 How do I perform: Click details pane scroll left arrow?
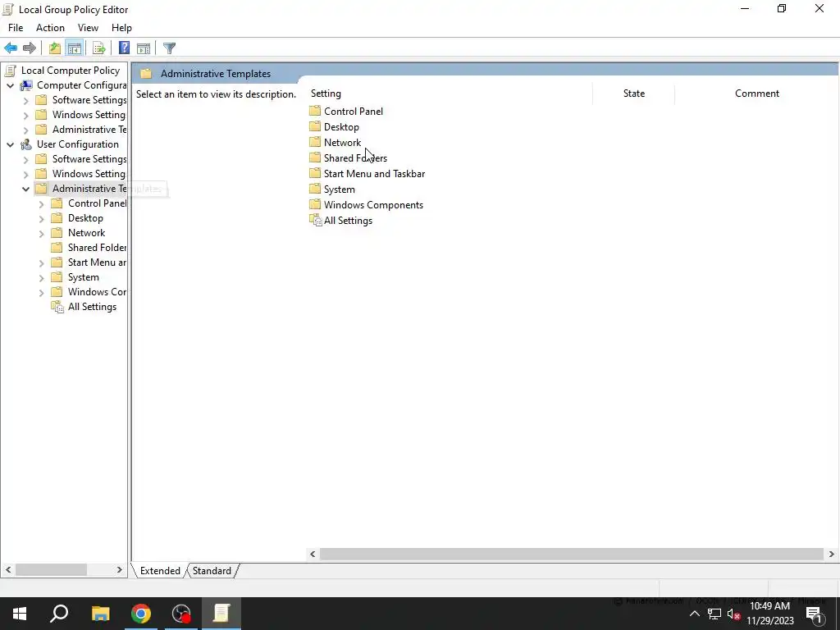[313, 554]
